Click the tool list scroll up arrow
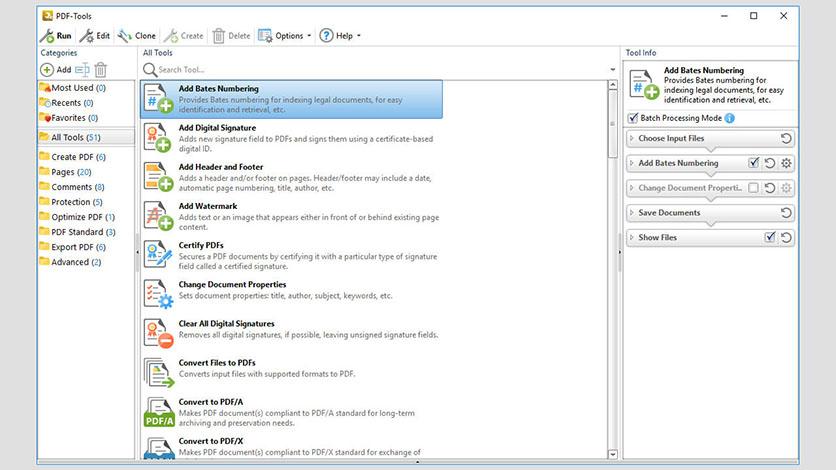This screenshot has width=836, height=470. [x=613, y=85]
